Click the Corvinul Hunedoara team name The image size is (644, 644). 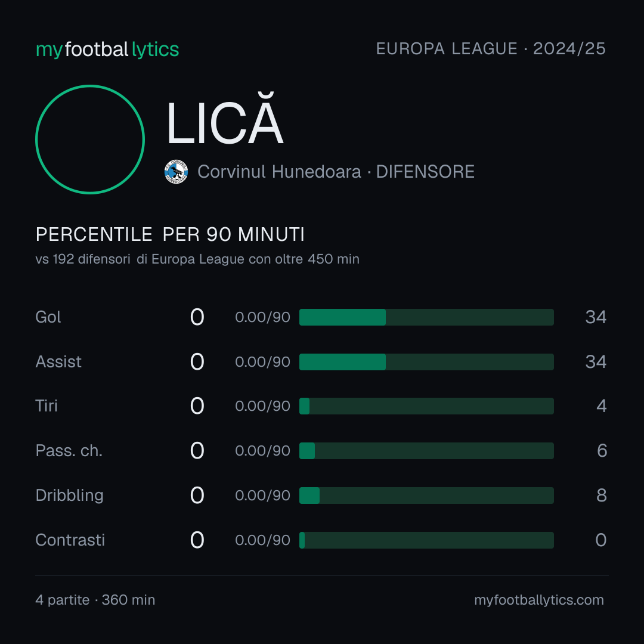279,172
